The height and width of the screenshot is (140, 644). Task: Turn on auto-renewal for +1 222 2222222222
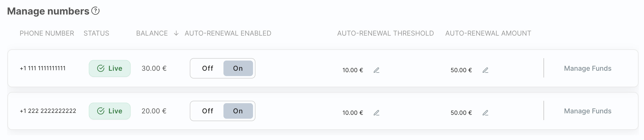(238, 111)
